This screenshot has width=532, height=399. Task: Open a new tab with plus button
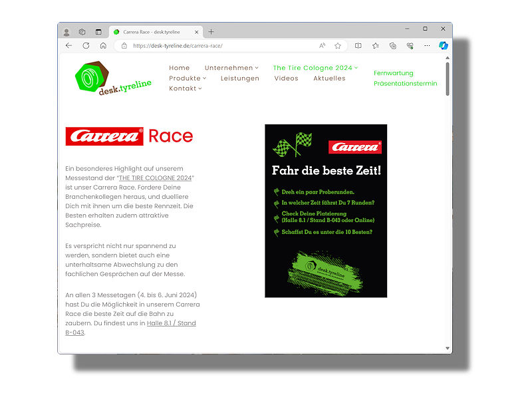[x=211, y=31]
